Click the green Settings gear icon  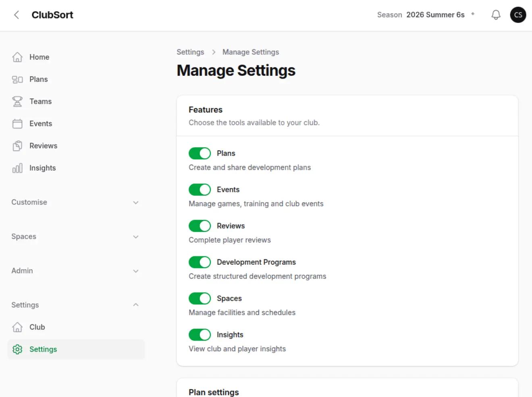(x=17, y=349)
